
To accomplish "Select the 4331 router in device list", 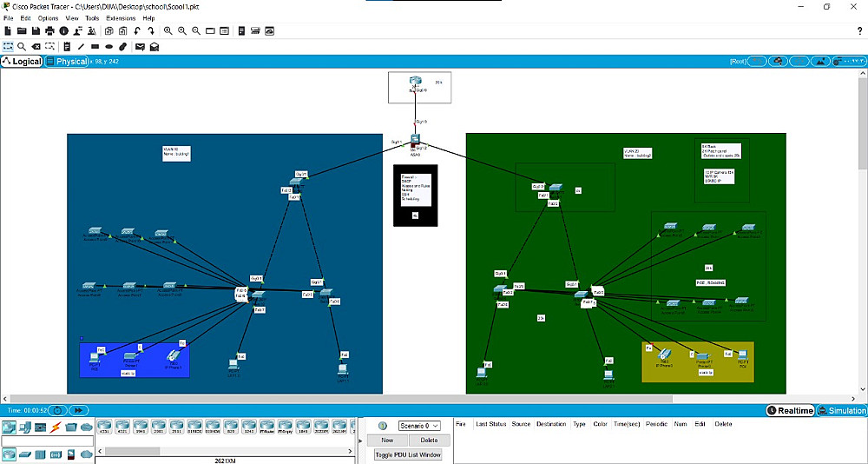I will tap(103, 428).
